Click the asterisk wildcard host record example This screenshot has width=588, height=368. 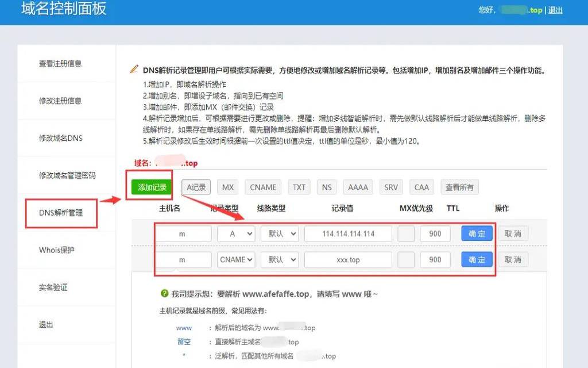point(184,355)
